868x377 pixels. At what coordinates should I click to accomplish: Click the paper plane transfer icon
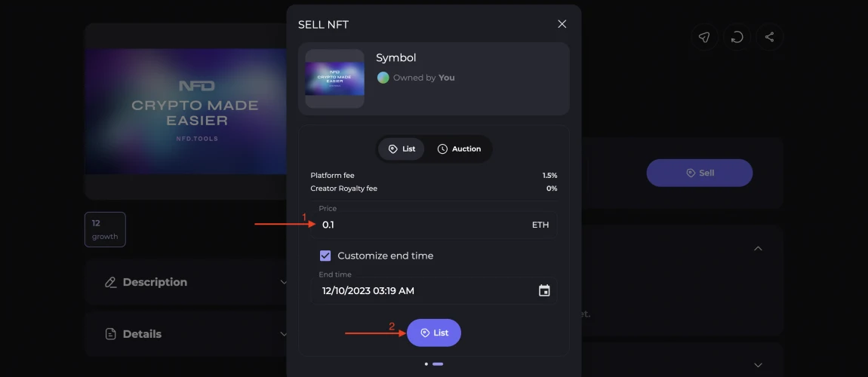(x=704, y=37)
